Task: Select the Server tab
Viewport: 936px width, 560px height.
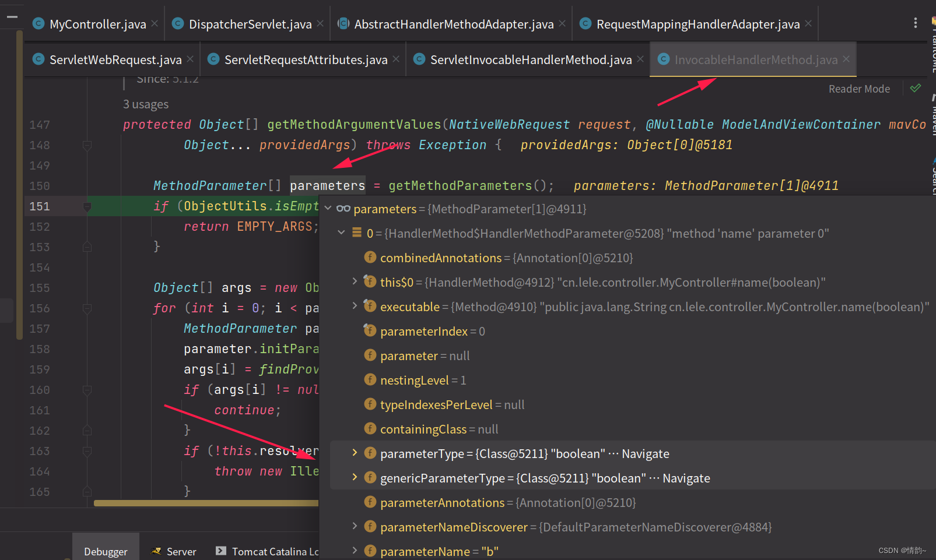Action: tap(174, 551)
